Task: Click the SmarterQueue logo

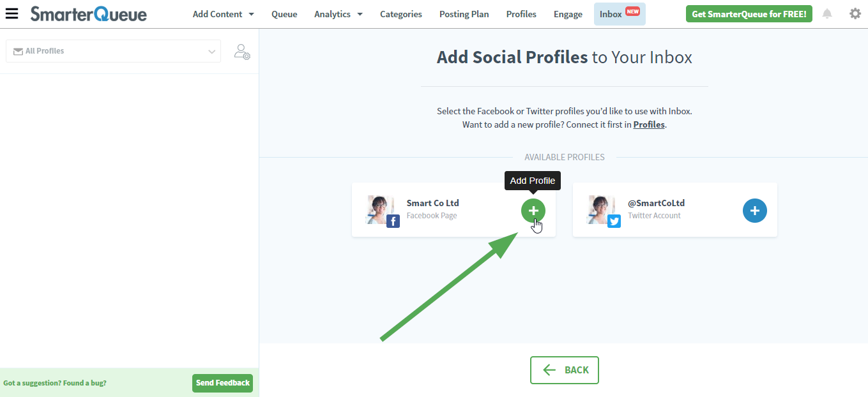Action: (x=89, y=14)
